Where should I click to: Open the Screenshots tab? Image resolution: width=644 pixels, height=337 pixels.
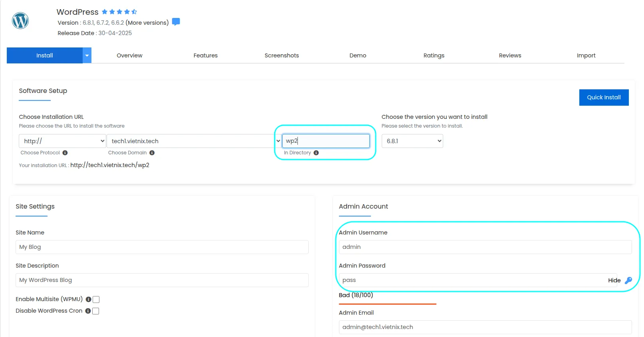tap(281, 55)
